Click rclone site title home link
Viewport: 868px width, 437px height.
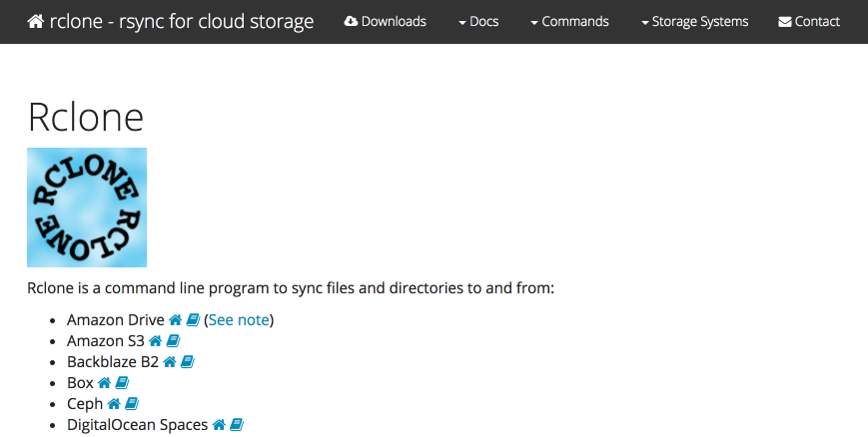tap(171, 22)
